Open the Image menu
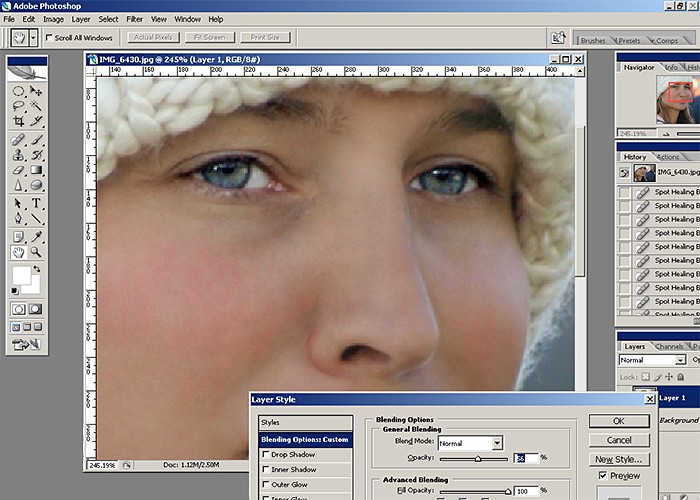700x500 pixels. coord(54,19)
